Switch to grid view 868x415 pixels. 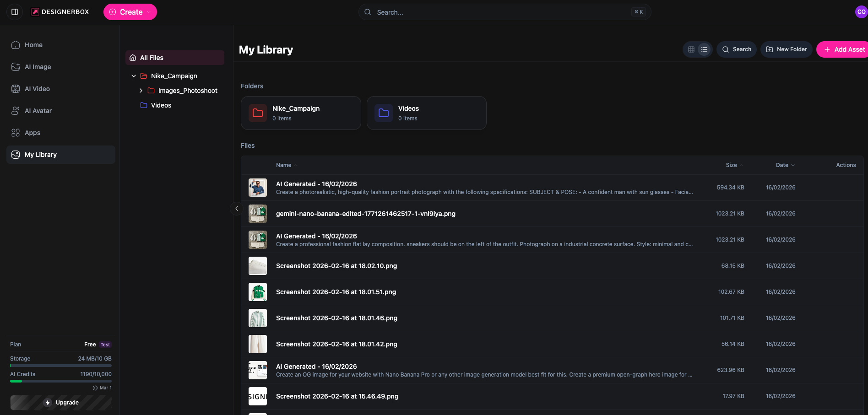(x=691, y=49)
